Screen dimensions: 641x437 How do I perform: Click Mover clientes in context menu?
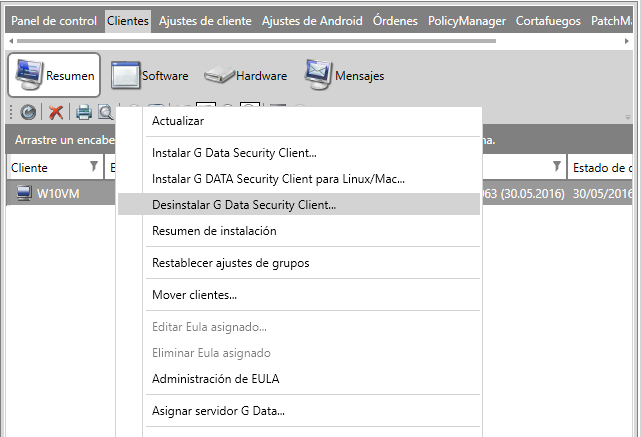click(194, 295)
